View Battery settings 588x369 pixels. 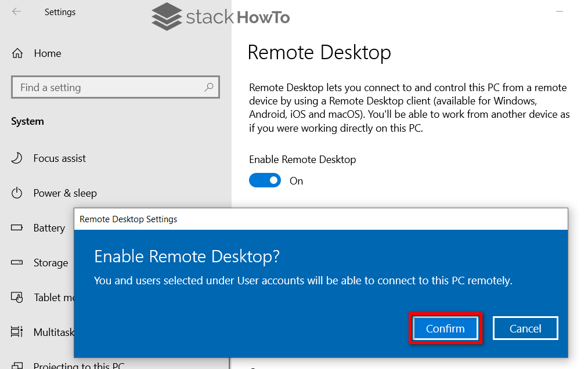(x=49, y=227)
